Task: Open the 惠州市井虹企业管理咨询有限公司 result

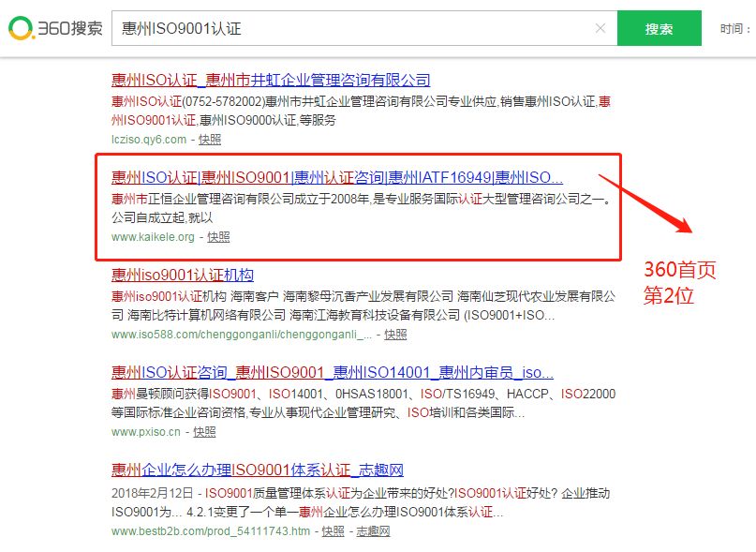Action: coord(274,80)
